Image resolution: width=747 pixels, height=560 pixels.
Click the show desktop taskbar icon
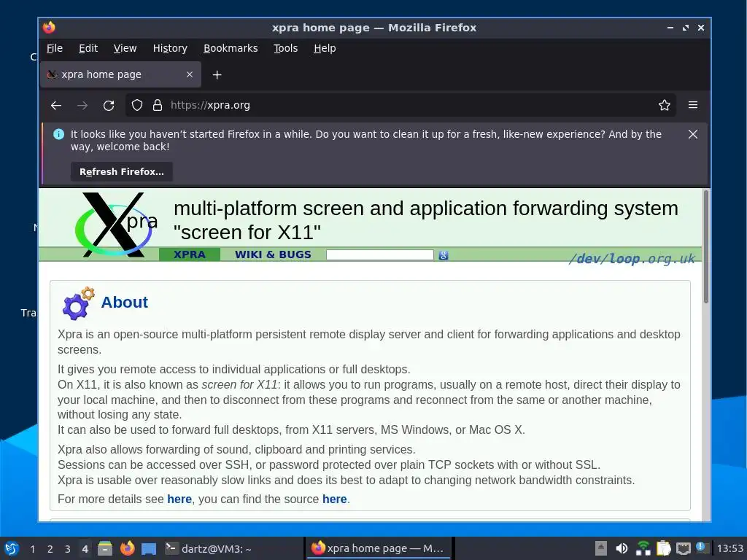(149, 549)
